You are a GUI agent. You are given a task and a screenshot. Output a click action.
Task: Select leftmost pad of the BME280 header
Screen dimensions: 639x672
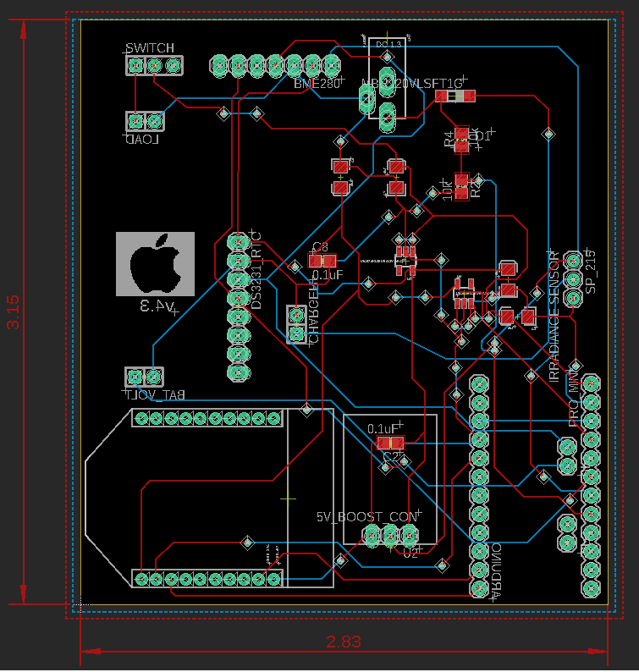click(x=219, y=65)
